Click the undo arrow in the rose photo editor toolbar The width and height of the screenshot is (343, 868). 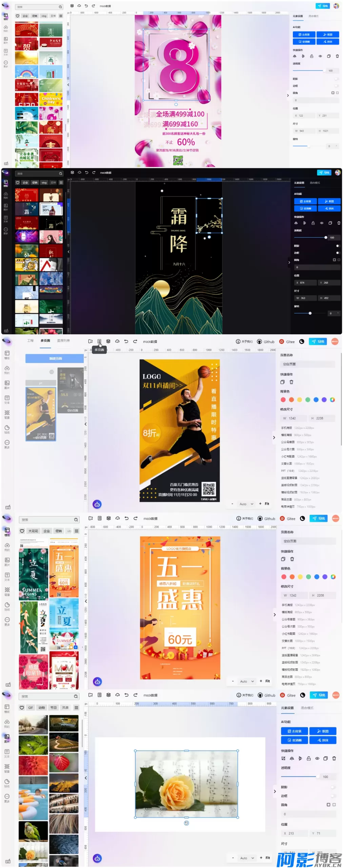pyautogui.click(x=126, y=695)
